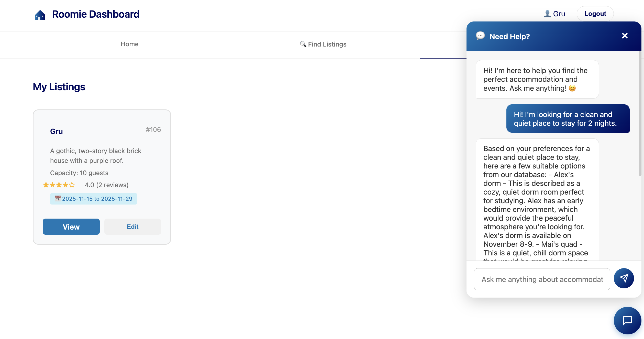View the Gru listing
This screenshot has height=339, width=644.
pos(71,227)
